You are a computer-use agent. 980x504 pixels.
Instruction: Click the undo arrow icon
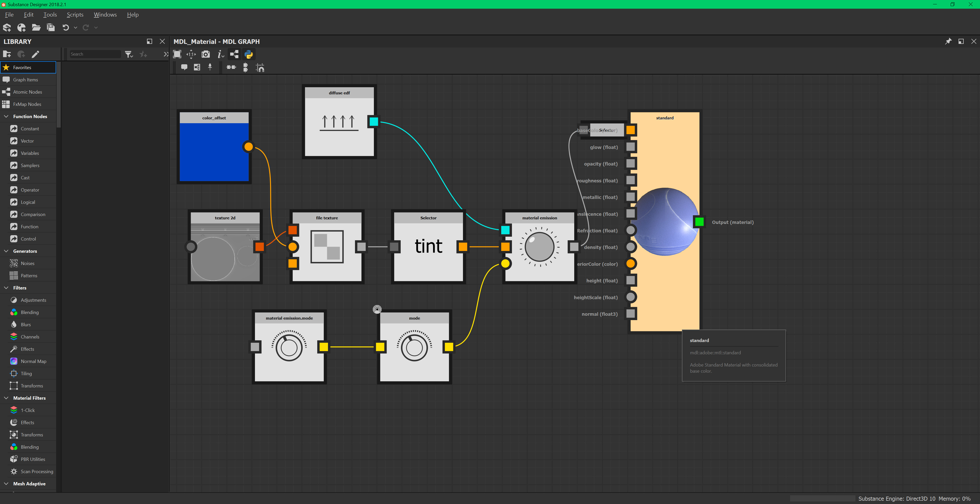(65, 27)
